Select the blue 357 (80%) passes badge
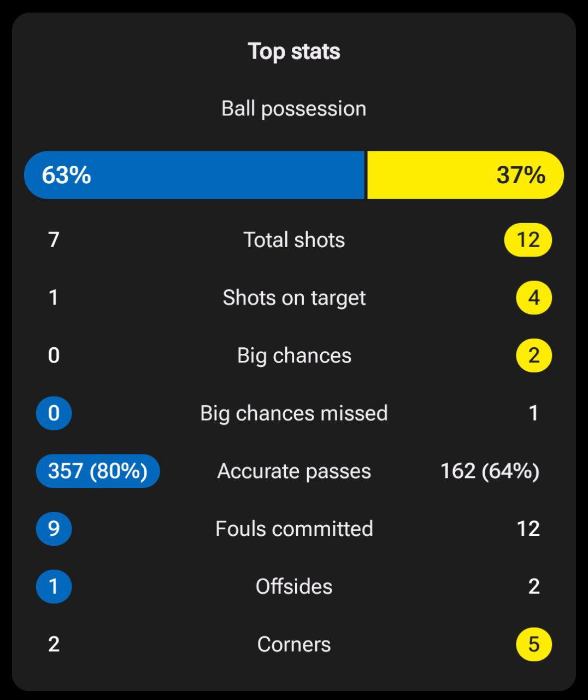 (x=98, y=471)
